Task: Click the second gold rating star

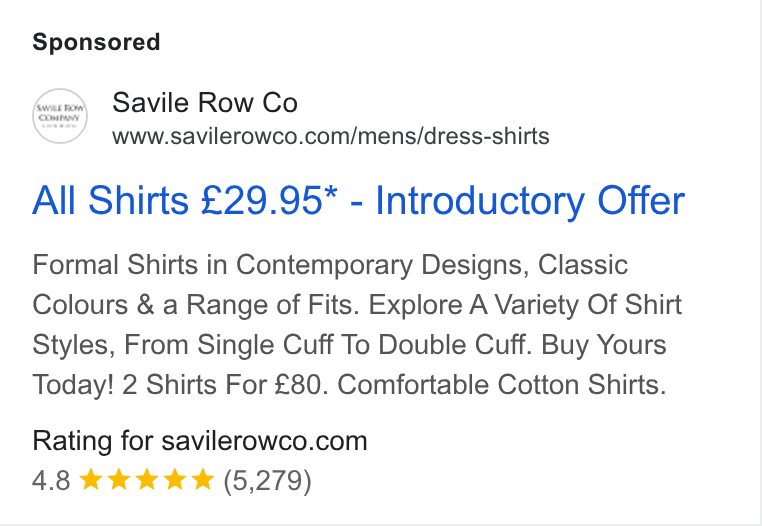Action: [x=119, y=479]
